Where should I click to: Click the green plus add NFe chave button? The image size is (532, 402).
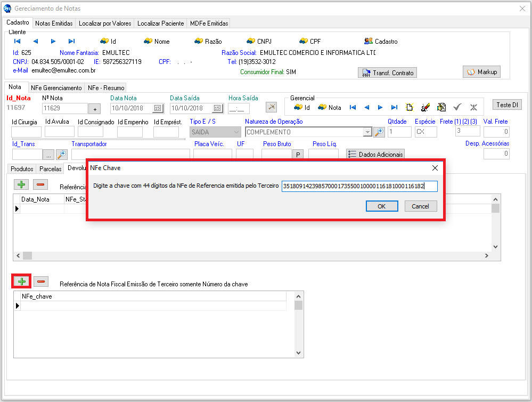[x=22, y=281]
